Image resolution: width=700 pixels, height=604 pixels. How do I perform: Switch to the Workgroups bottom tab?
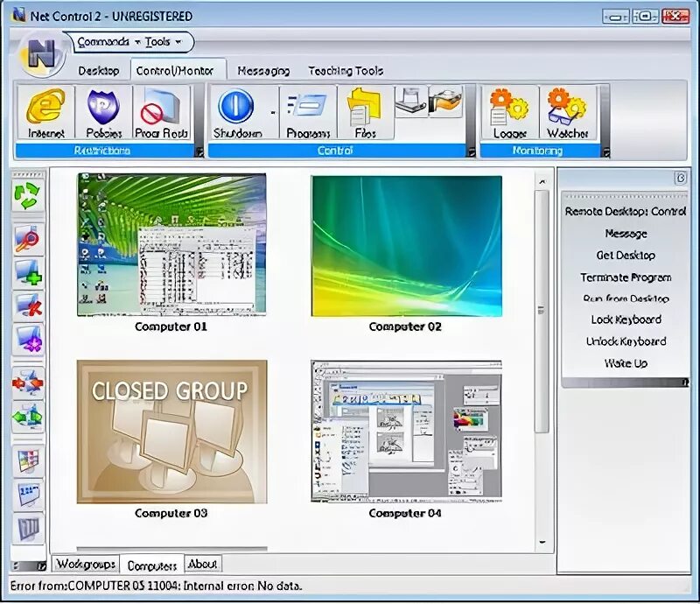point(86,564)
